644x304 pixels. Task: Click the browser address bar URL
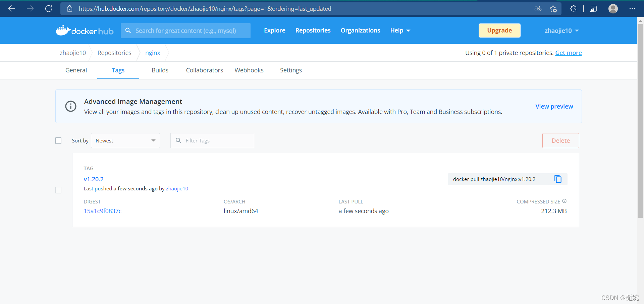(x=205, y=9)
